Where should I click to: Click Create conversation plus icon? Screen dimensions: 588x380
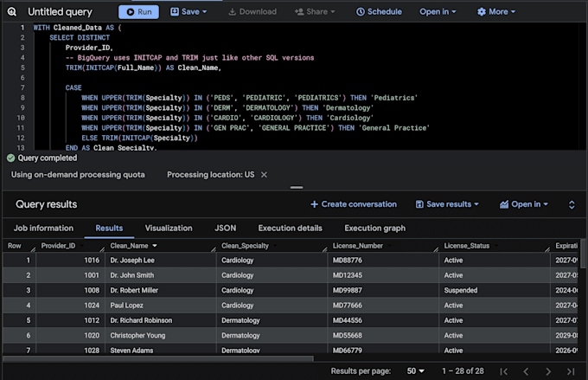(314, 204)
